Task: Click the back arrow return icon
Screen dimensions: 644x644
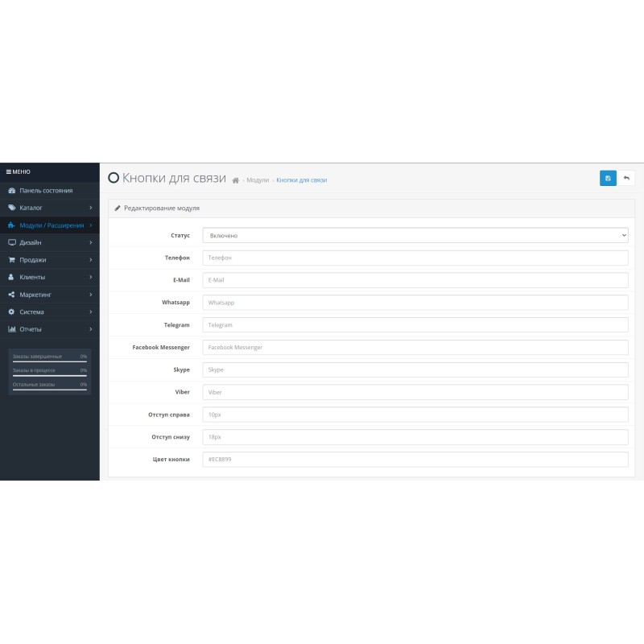Action: [x=626, y=178]
